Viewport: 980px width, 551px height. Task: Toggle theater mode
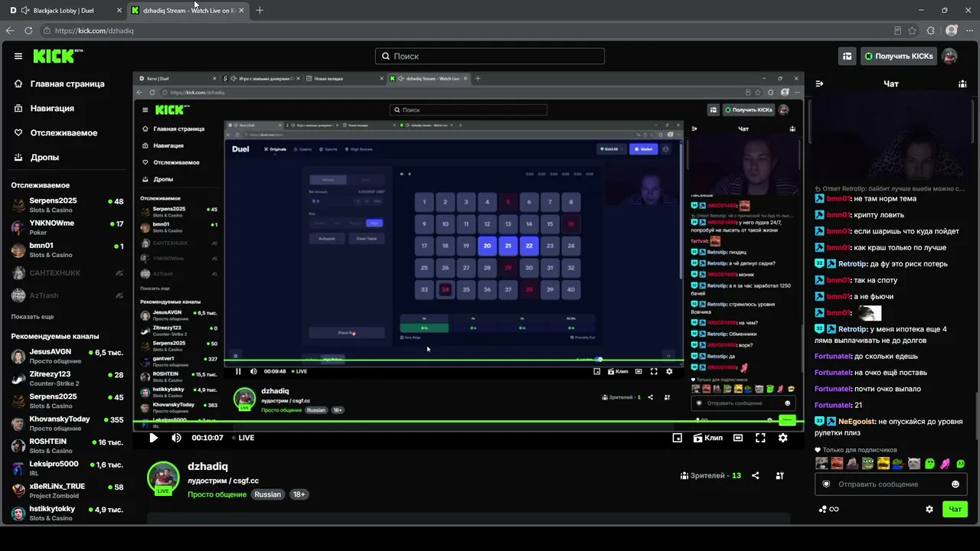coord(737,438)
